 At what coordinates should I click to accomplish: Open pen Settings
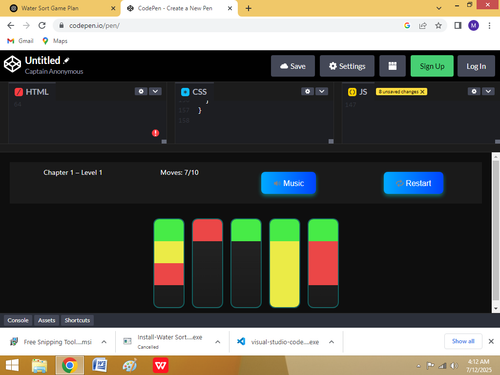[347, 66]
